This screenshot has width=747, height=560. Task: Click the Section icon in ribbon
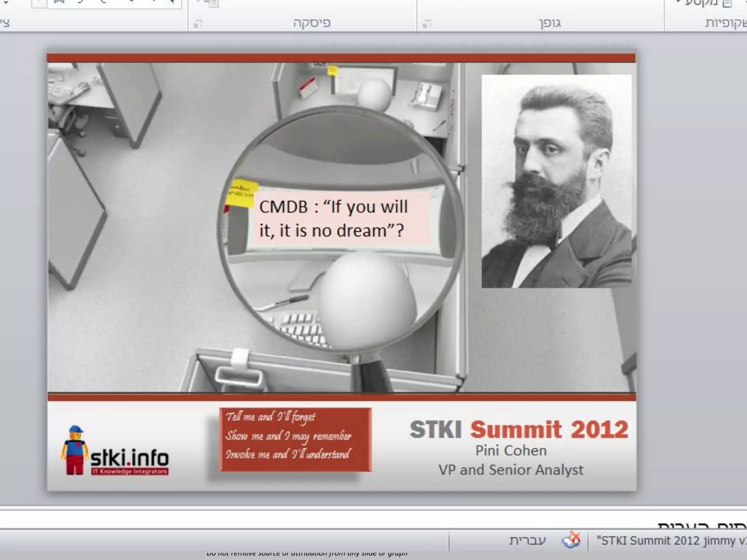tap(727, 4)
